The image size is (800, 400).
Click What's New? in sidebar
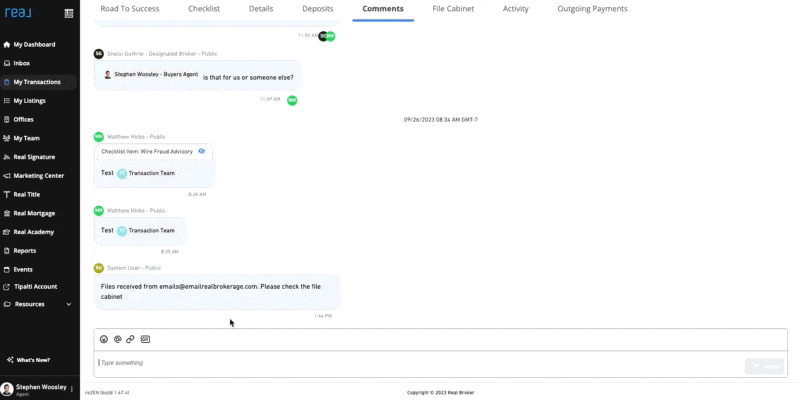tap(29, 360)
